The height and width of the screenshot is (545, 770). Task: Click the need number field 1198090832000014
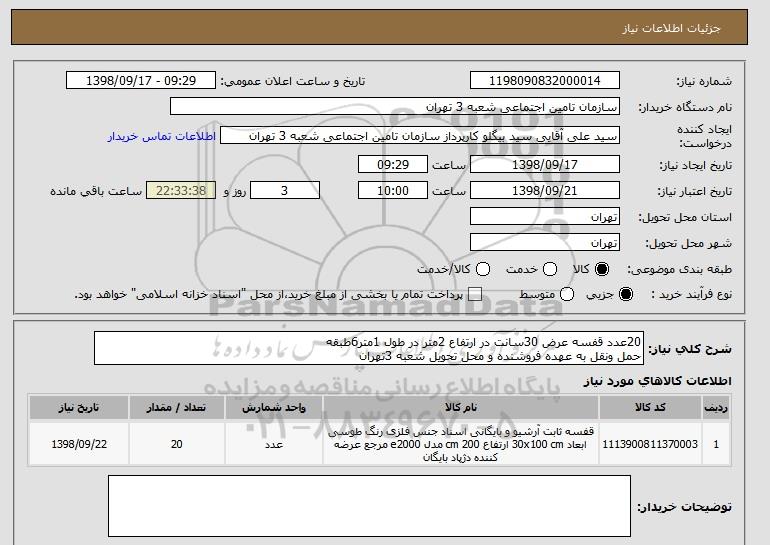tap(545, 81)
